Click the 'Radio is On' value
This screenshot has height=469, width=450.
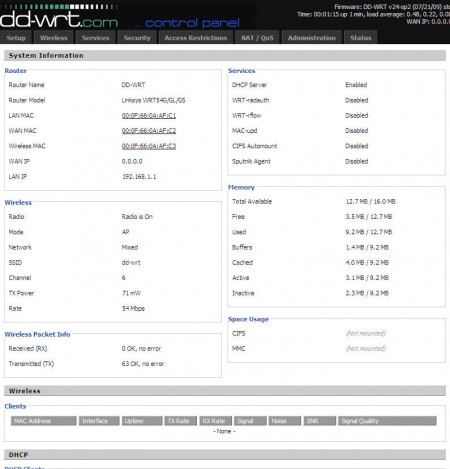(x=137, y=217)
